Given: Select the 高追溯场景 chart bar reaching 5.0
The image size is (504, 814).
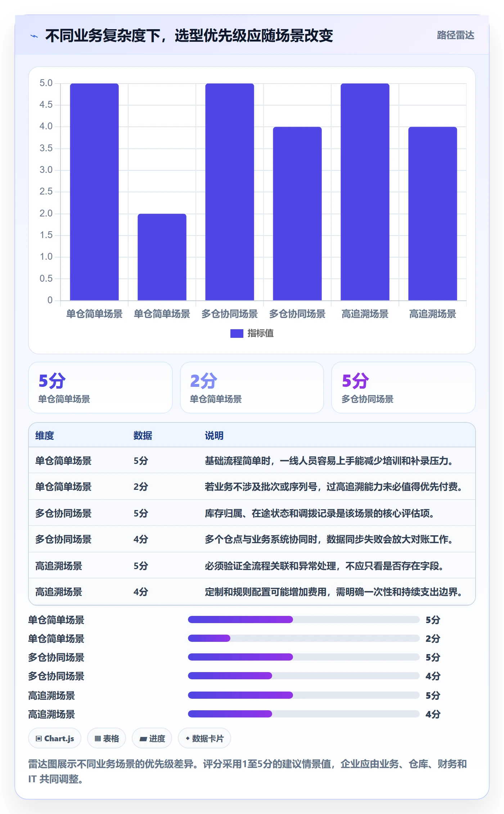Looking at the screenshot, I should click(x=365, y=192).
